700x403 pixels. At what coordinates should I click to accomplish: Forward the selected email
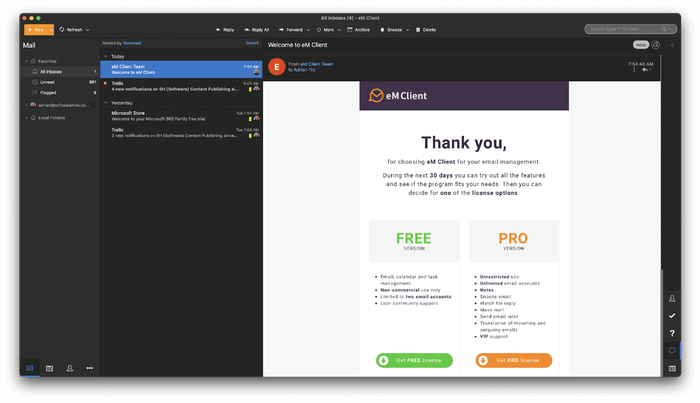click(291, 30)
